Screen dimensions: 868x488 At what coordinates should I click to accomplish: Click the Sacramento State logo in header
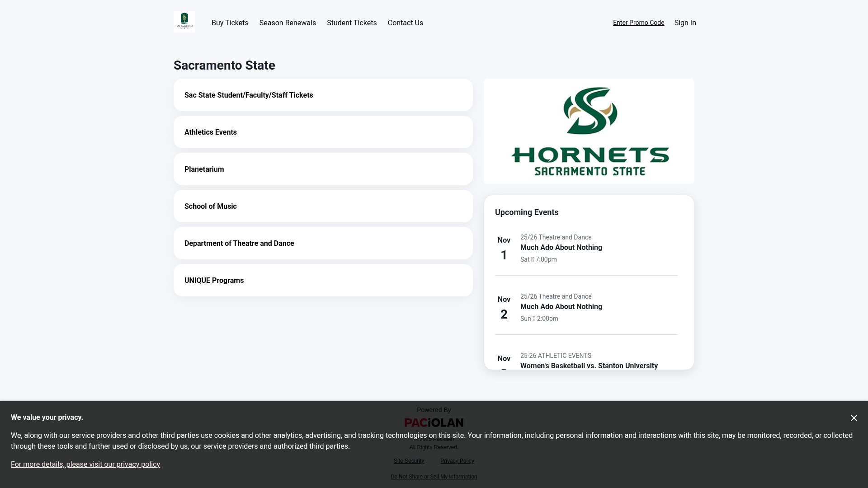click(x=184, y=22)
